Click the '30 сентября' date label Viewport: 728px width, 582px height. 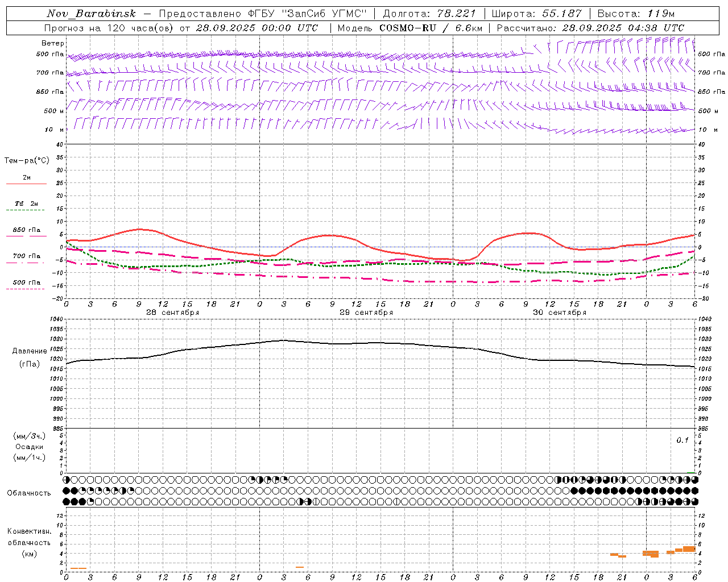pyautogui.click(x=560, y=313)
